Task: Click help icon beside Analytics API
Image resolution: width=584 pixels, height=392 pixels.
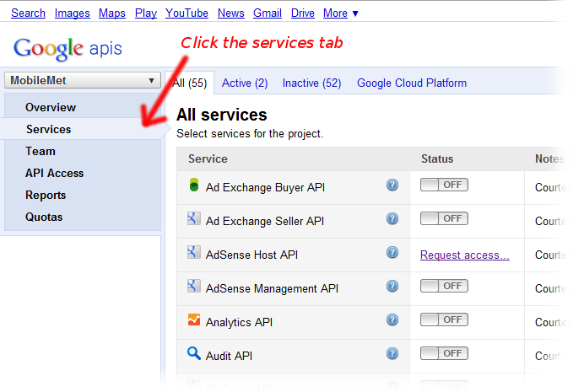Action: point(392,320)
